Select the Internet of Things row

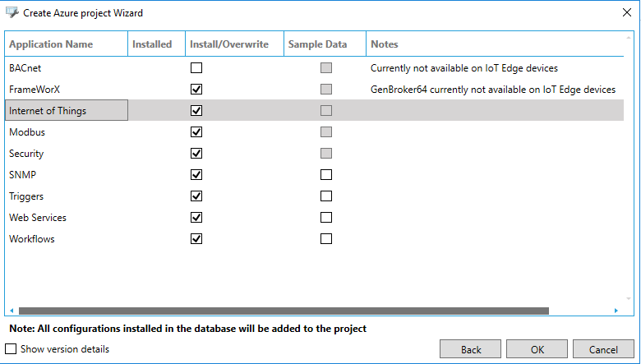tap(66, 111)
